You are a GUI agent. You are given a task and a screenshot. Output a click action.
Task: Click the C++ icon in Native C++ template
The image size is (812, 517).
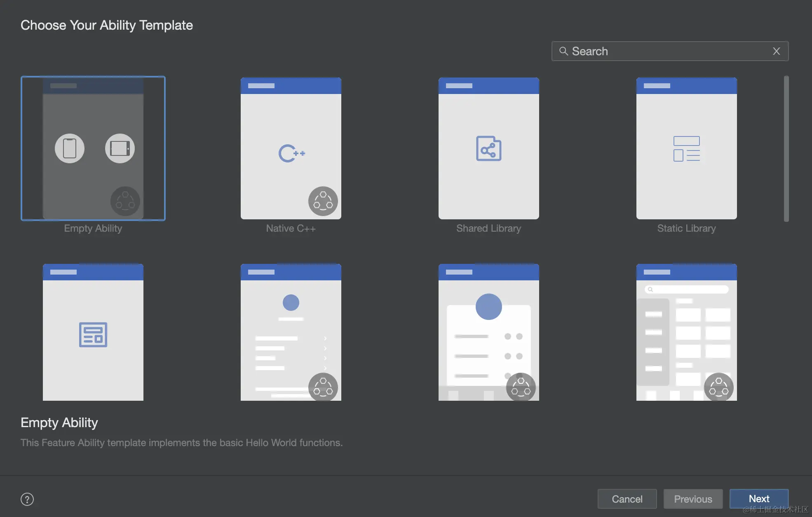[291, 153]
